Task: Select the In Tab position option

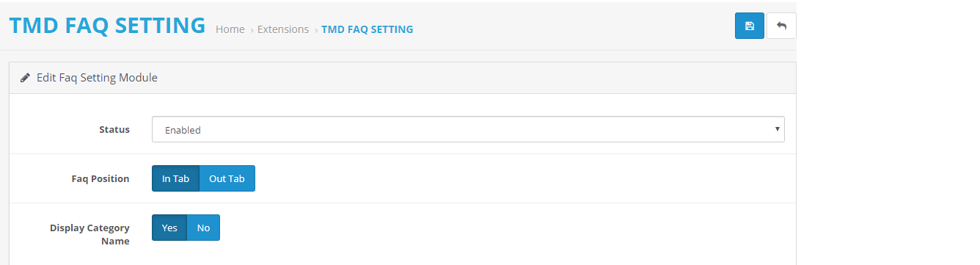Action: [175, 178]
